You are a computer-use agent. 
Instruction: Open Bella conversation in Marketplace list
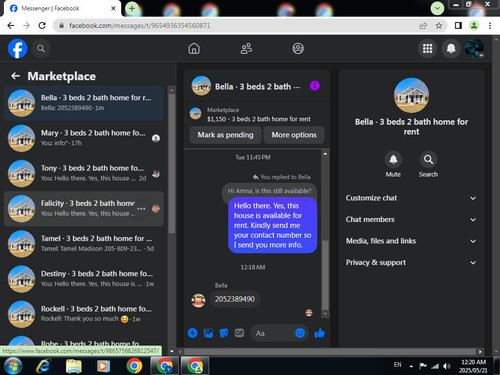(x=84, y=103)
